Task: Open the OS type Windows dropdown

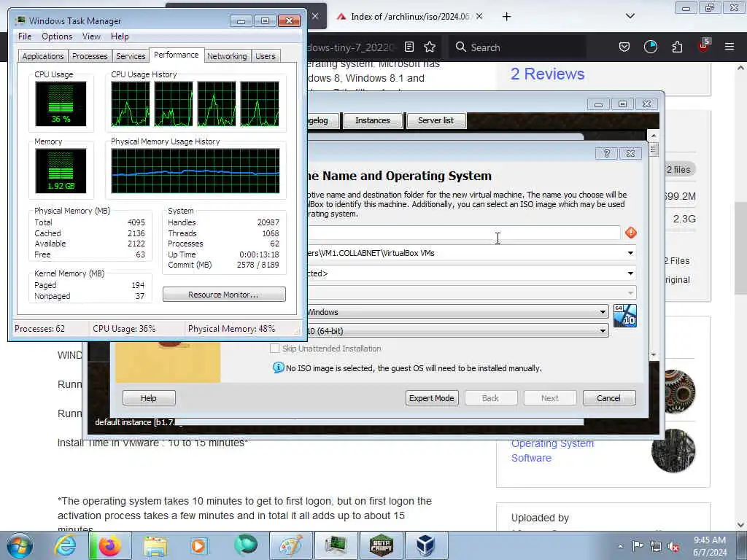Action: 603,312
